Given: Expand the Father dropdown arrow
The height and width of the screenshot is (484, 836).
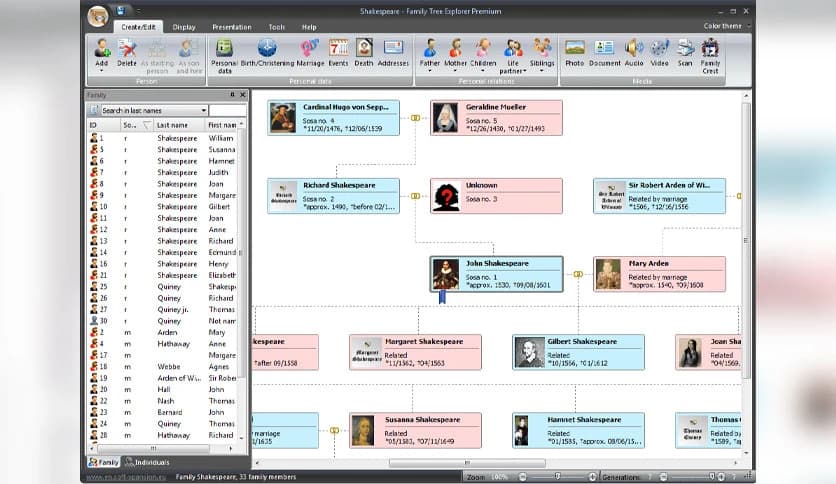Looking at the screenshot, I should click(430, 70).
